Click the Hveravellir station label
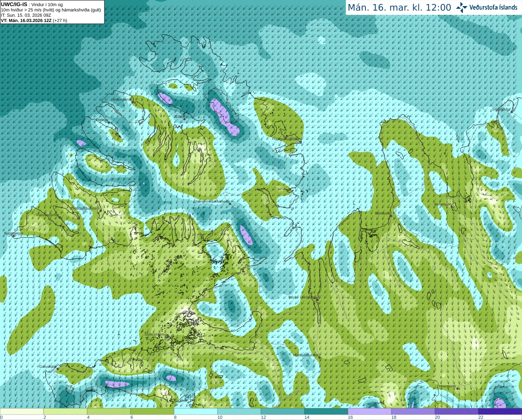The height and width of the screenshot is (420, 522). point(448,386)
